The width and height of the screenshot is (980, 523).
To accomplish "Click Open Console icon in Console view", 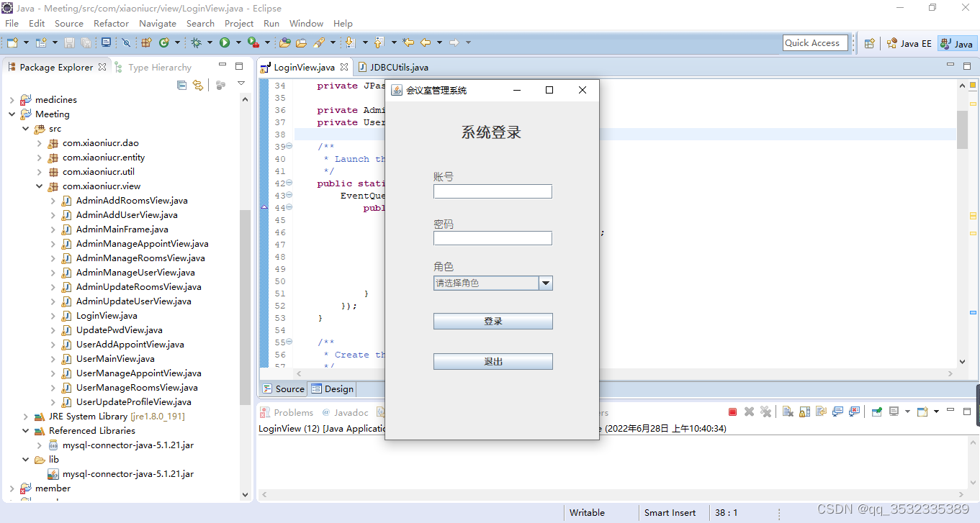I will [922, 411].
